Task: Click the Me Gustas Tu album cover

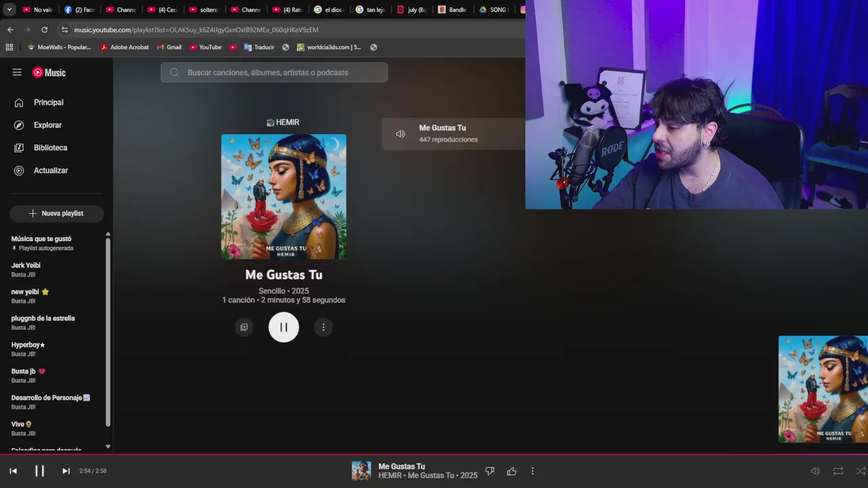Action: click(x=283, y=197)
